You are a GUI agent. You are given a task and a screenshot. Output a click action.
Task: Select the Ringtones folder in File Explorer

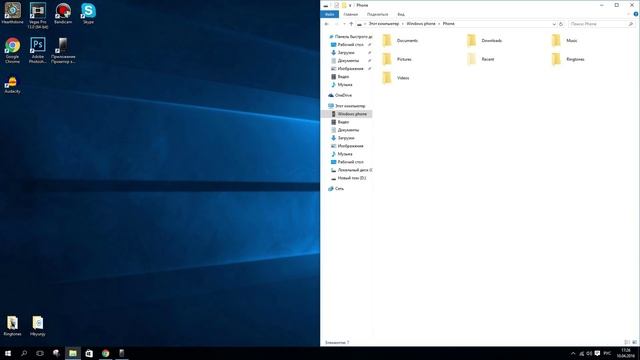click(x=568, y=59)
